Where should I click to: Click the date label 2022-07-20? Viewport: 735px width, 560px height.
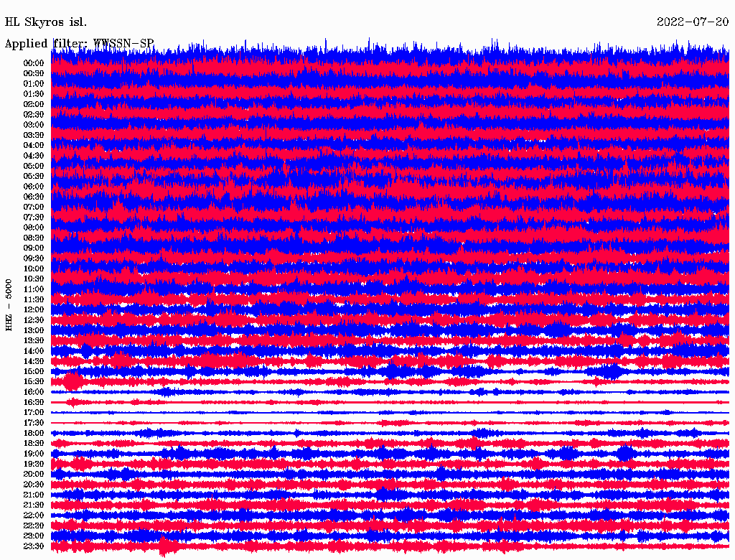point(693,22)
